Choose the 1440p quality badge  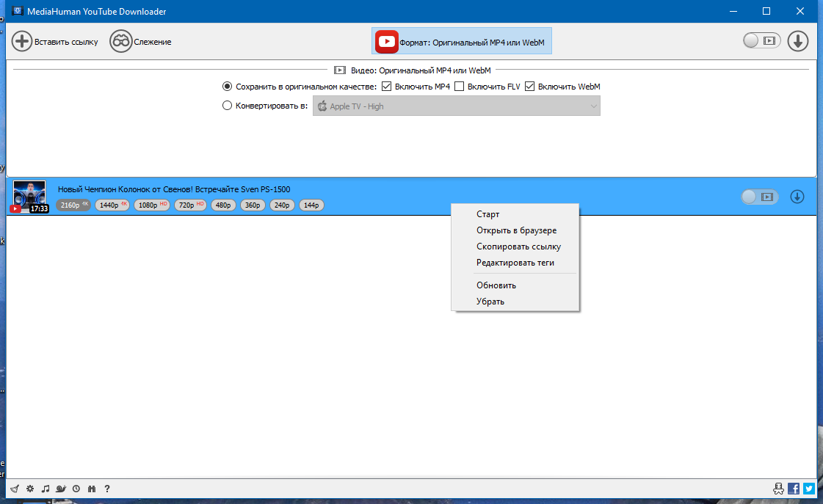tap(112, 205)
